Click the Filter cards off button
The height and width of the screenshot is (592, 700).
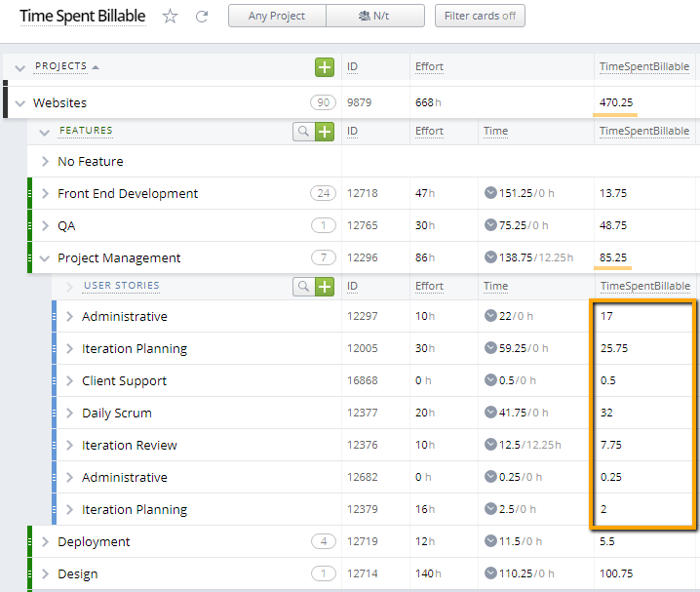pos(480,16)
